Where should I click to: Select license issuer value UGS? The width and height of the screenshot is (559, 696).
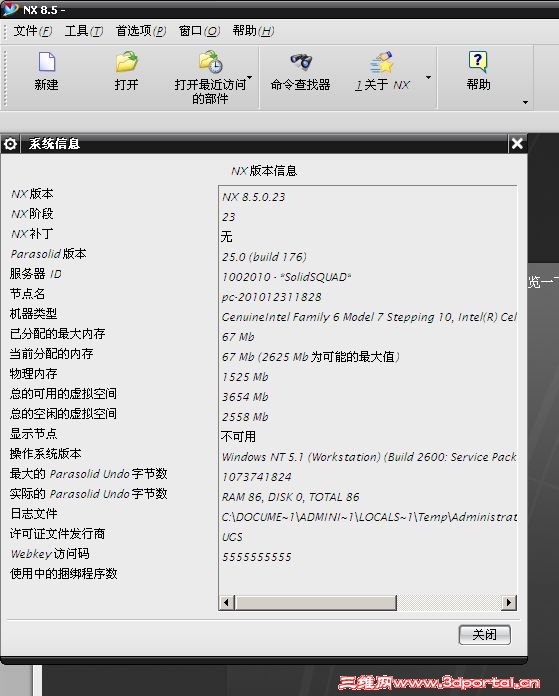232,537
